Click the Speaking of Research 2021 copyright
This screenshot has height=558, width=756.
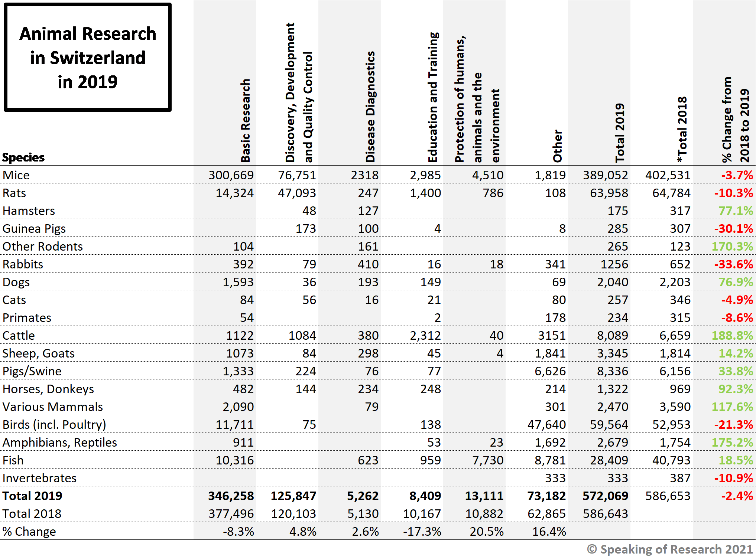pos(669,549)
